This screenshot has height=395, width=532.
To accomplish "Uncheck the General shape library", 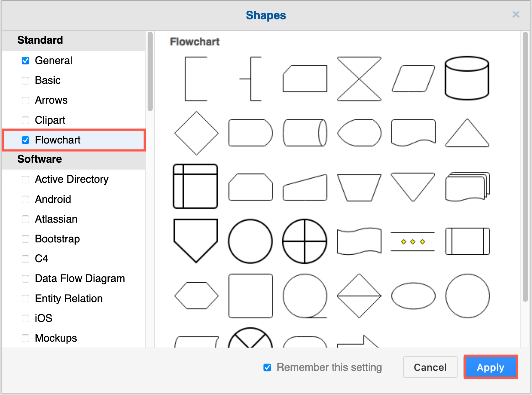I will (x=25, y=61).
